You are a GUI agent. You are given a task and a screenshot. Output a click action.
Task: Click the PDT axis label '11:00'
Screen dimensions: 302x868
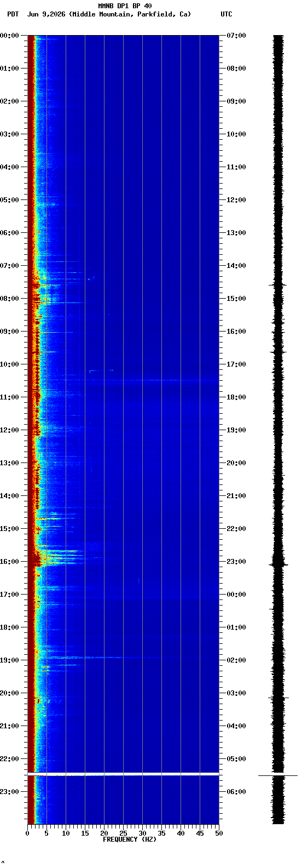point(9,397)
